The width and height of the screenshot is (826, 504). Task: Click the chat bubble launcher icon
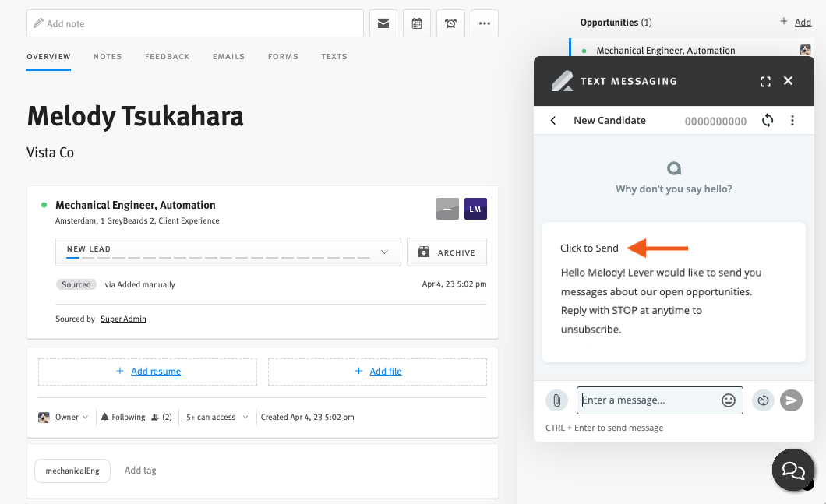tap(793, 470)
